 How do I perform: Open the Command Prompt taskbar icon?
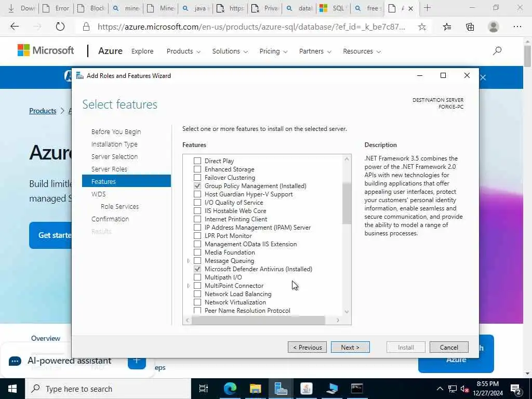point(357,389)
